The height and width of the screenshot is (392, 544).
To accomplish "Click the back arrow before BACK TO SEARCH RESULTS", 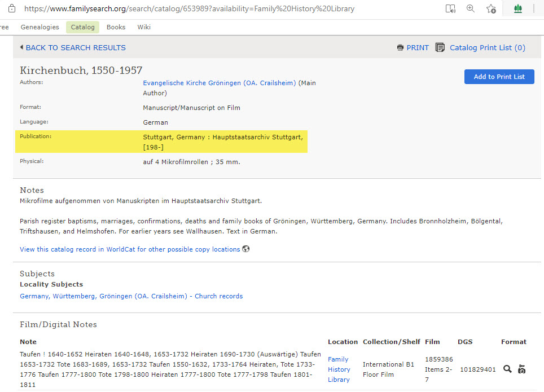I will click(x=21, y=48).
